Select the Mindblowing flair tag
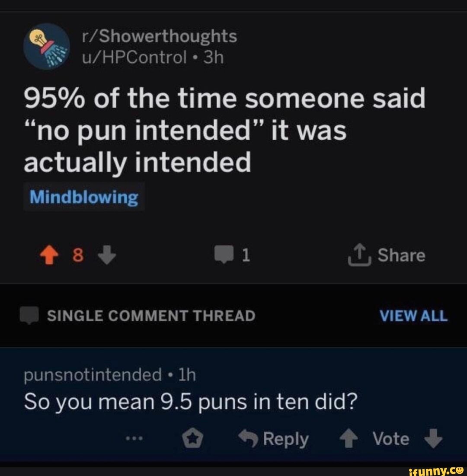467x476 pixels. [84, 198]
